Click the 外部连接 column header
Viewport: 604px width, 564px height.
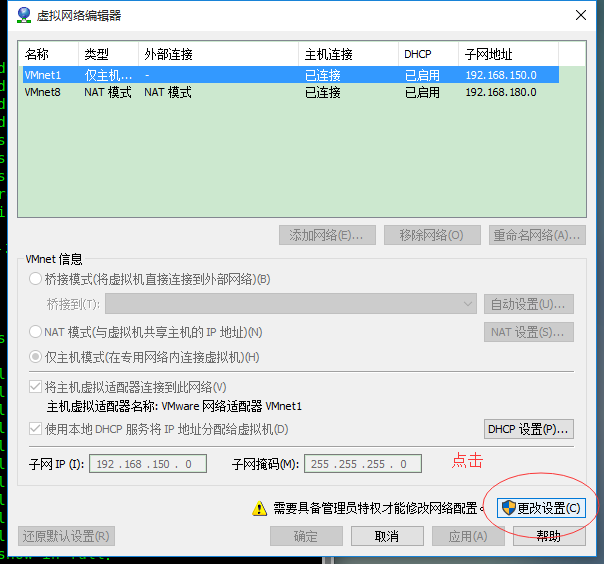pos(218,54)
